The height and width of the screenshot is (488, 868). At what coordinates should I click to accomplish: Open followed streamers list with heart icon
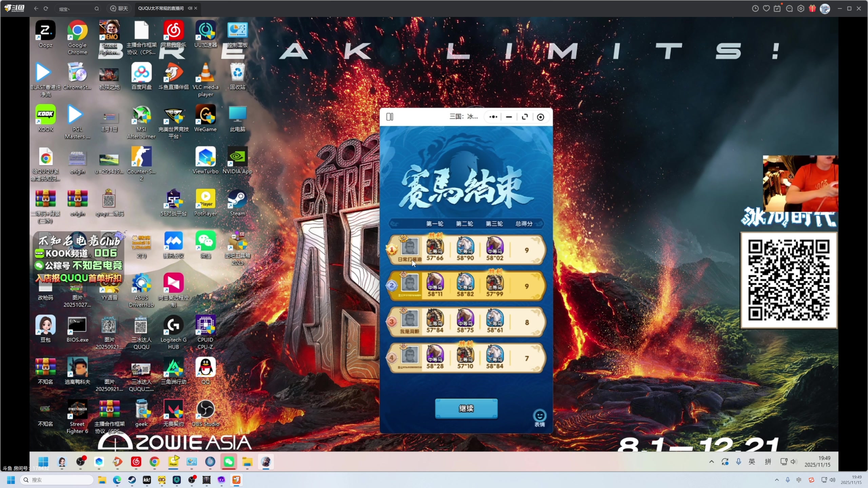click(x=766, y=8)
